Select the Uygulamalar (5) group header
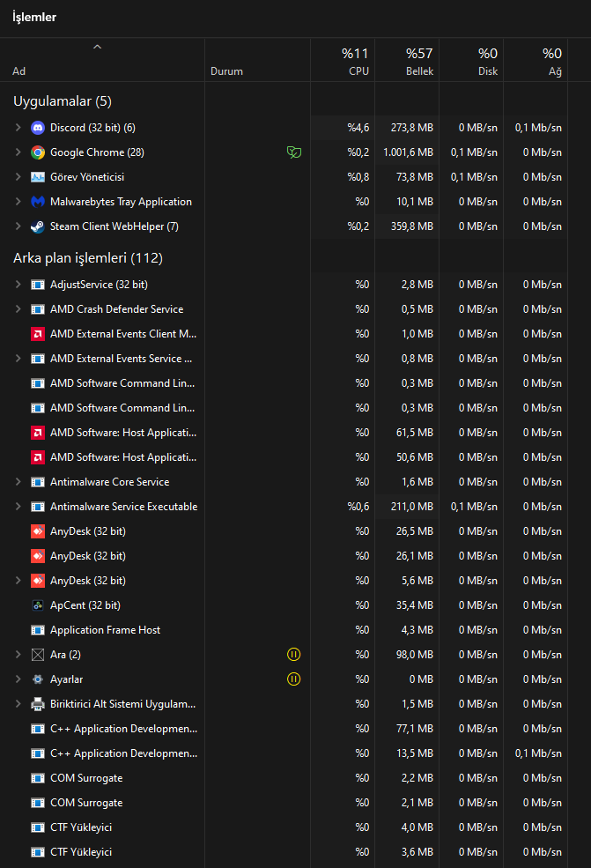591x868 pixels. pyautogui.click(x=63, y=101)
